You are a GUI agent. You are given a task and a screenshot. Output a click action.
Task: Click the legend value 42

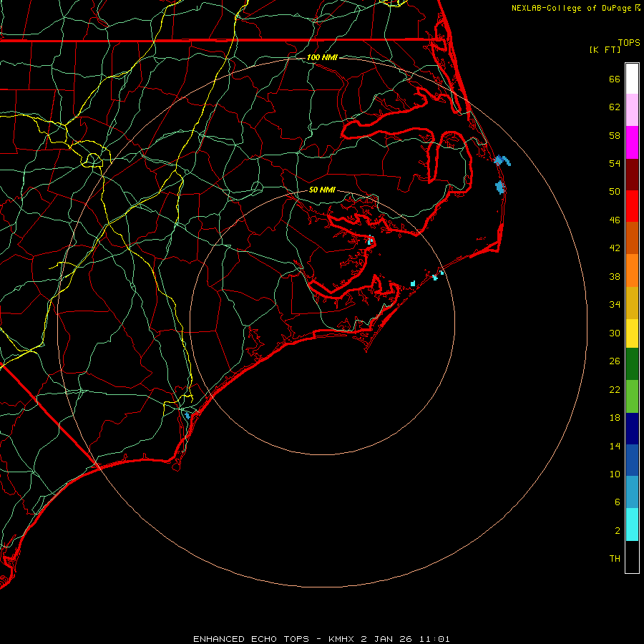pos(615,248)
